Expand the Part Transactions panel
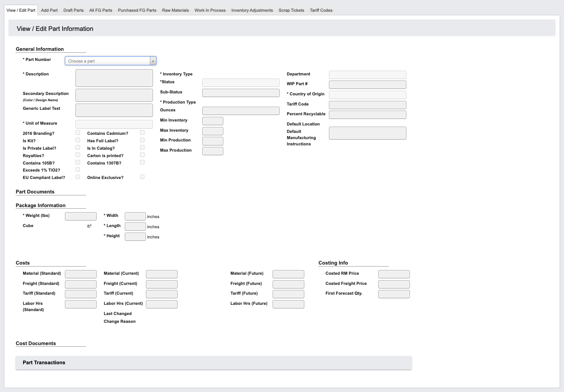This screenshot has height=392, width=564. [214, 363]
